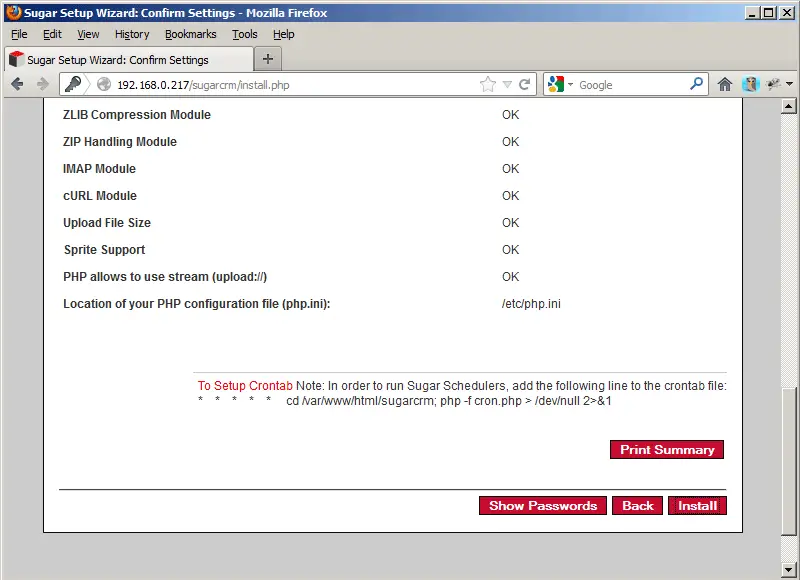
Task: Open the Help menu
Action: click(284, 34)
